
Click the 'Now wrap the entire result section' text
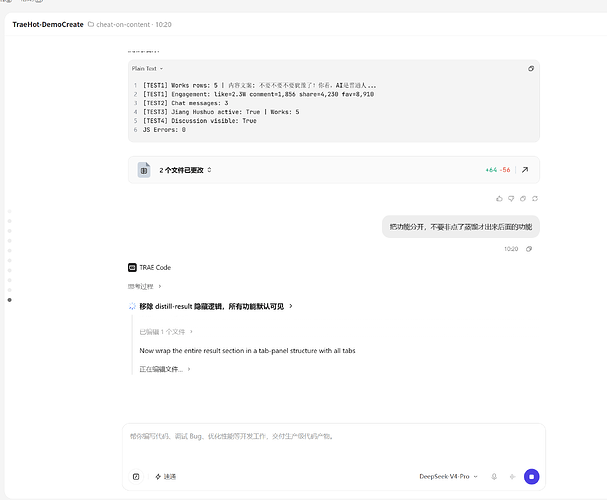pyautogui.click(x=247, y=351)
